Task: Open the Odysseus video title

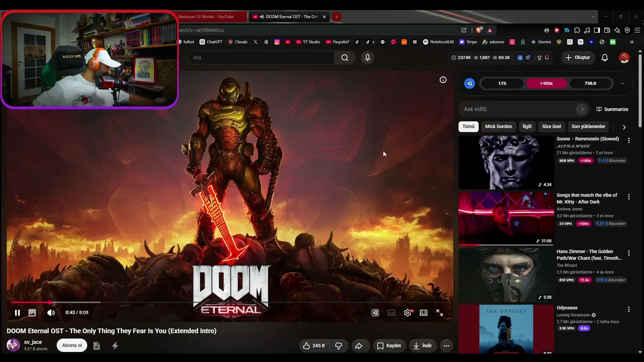Action: point(567,308)
